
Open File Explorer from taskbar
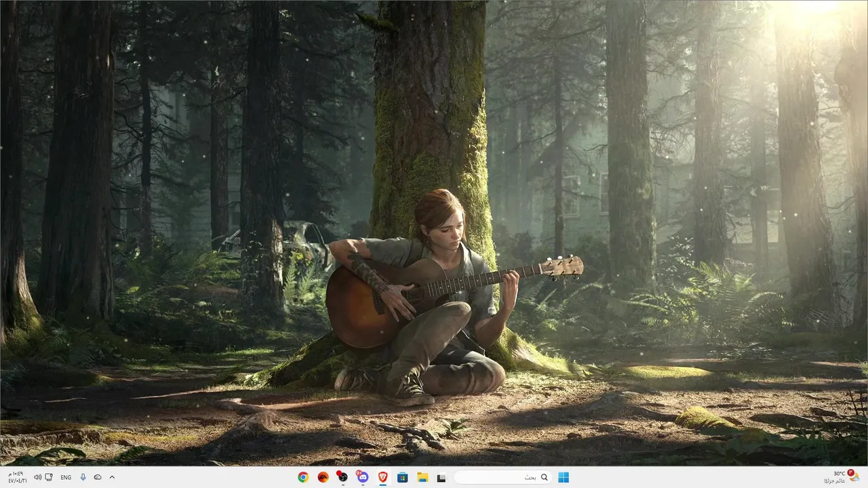pyautogui.click(x=422, y=477)
